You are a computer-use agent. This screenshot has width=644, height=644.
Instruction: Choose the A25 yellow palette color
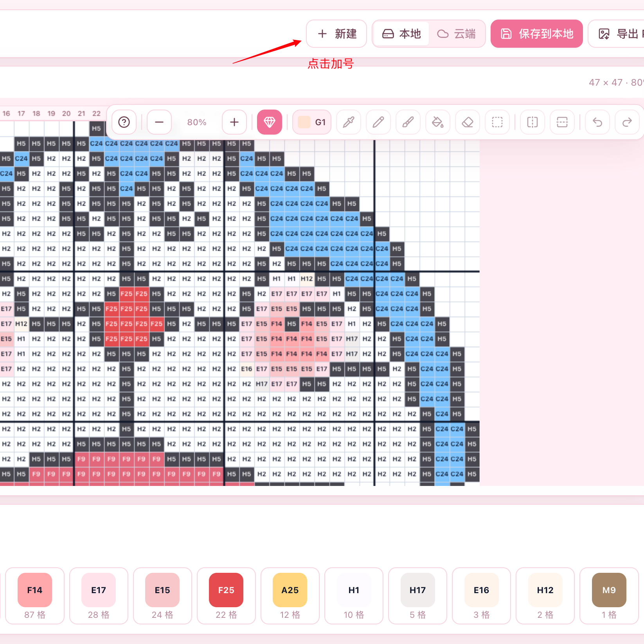point(290,595)
